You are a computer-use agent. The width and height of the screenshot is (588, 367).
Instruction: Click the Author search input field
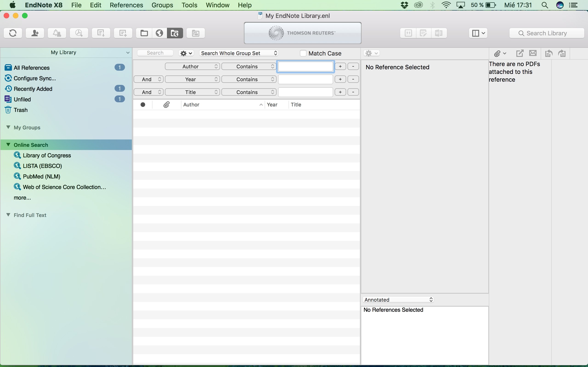pos(306,66)
